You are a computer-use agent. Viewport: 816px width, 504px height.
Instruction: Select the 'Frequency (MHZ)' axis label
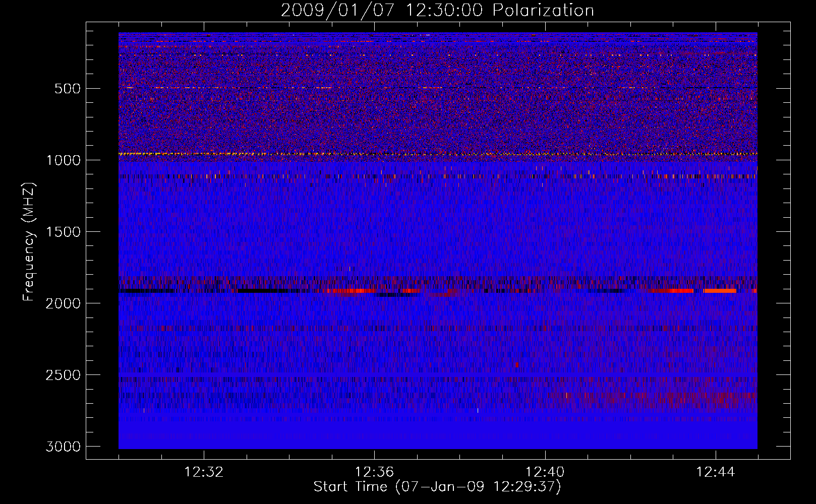[x=29, y=242]
